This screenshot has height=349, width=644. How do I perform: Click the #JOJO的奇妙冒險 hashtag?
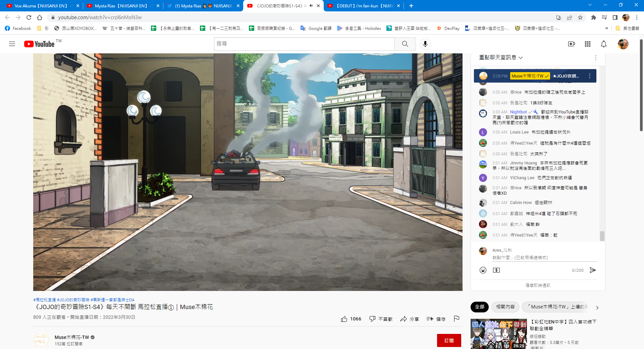[73, 300]
